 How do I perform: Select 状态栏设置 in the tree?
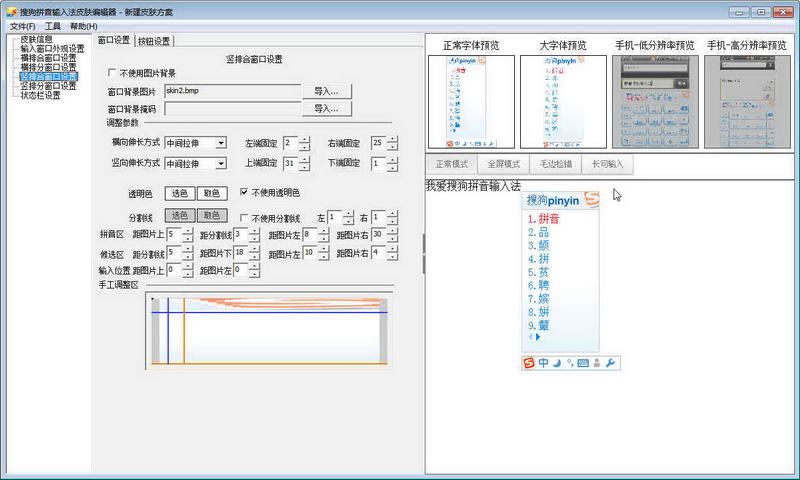click(40, 95)
